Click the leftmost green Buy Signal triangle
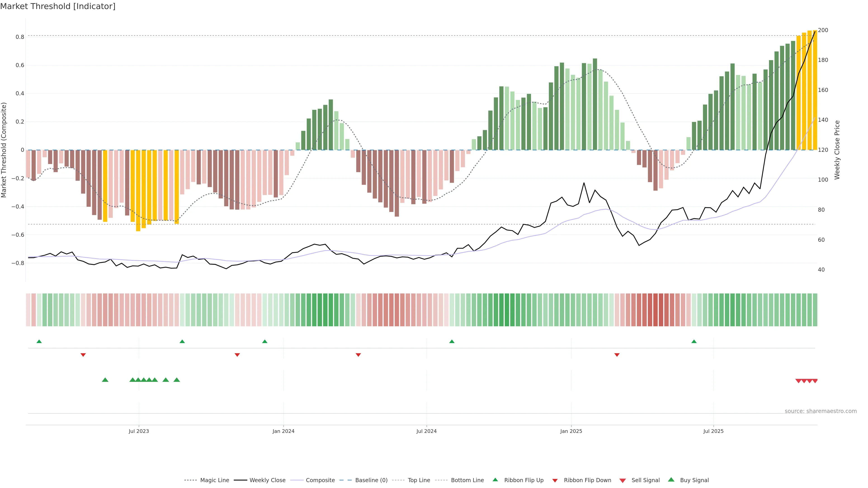The height and width of the screenshot is (488, 868). click(x=105, y=380)
